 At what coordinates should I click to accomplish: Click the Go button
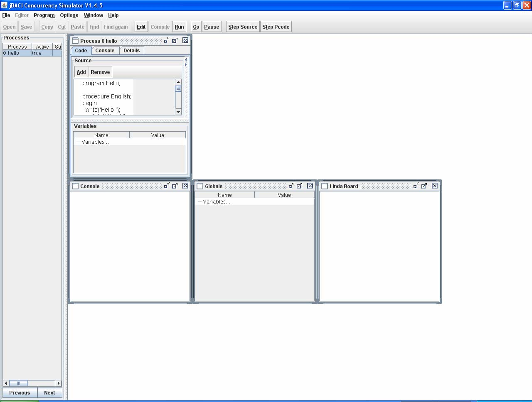click(196, 27)
